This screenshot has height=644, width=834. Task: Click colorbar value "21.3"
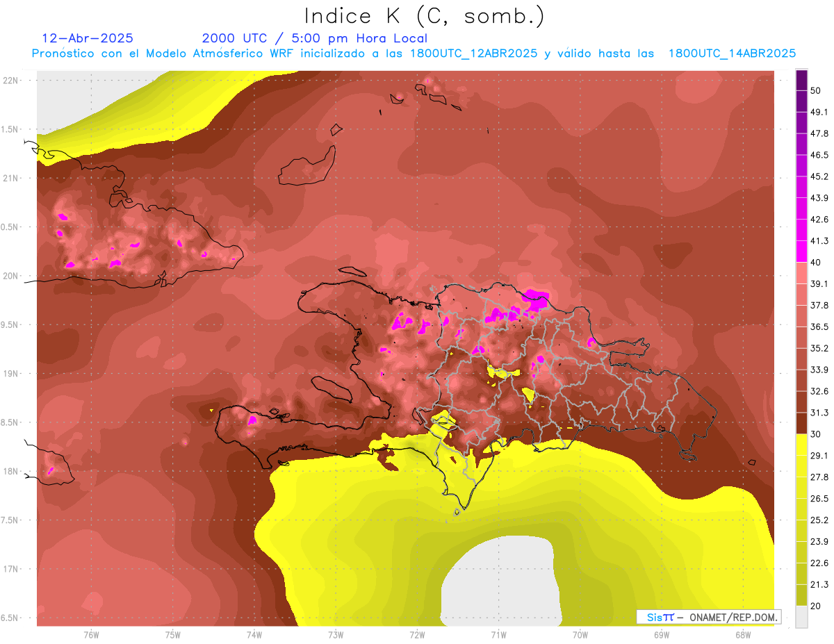point(819,584)
